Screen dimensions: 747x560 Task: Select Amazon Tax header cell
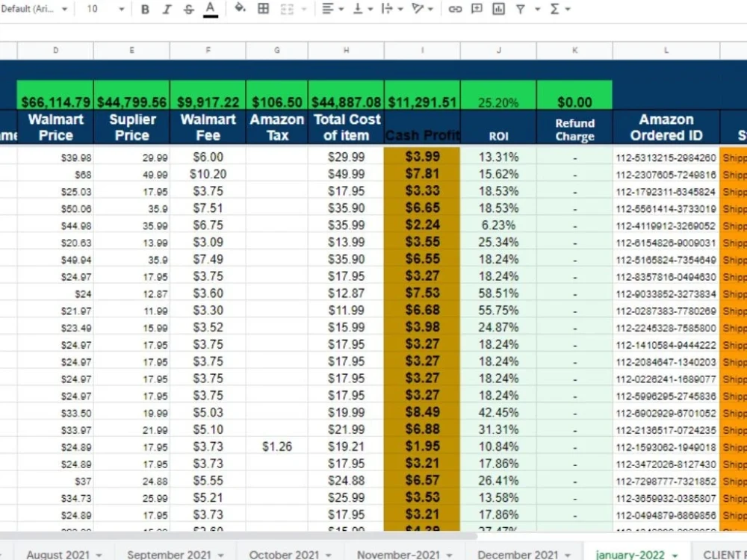[277, 127]
